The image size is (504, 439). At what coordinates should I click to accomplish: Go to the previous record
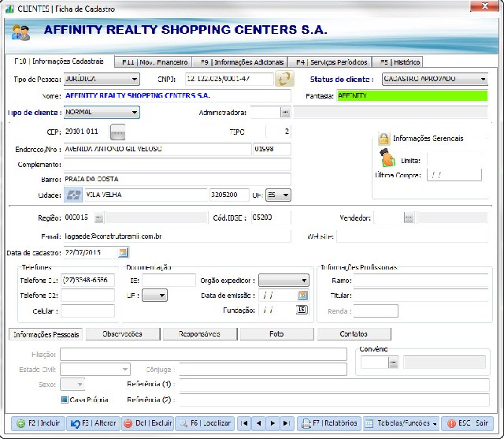pyautogui.click(x=259, y=423)
